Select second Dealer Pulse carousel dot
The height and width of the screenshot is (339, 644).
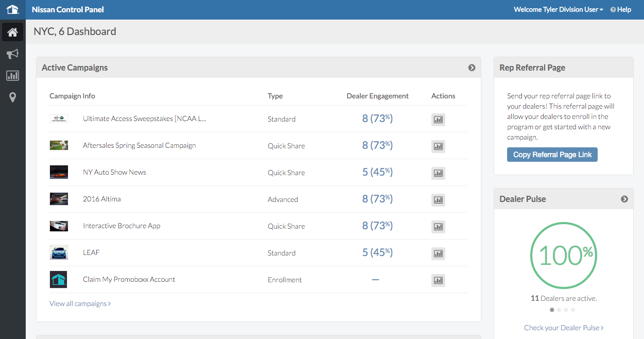coord(559,310)
